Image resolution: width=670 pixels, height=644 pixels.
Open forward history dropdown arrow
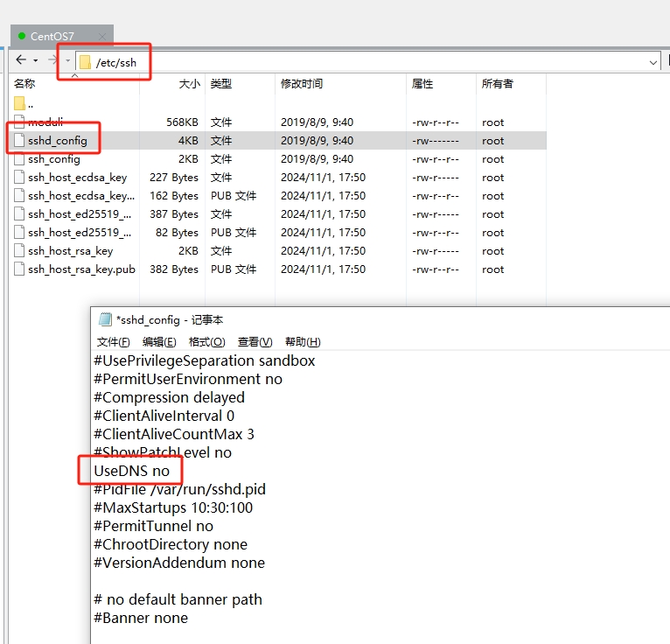[x=67, y=60]
